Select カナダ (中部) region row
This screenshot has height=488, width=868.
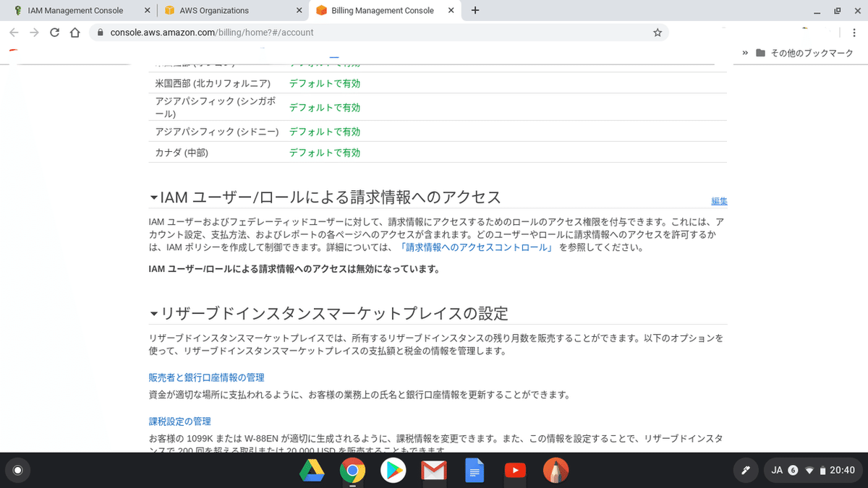pos(438,153)
